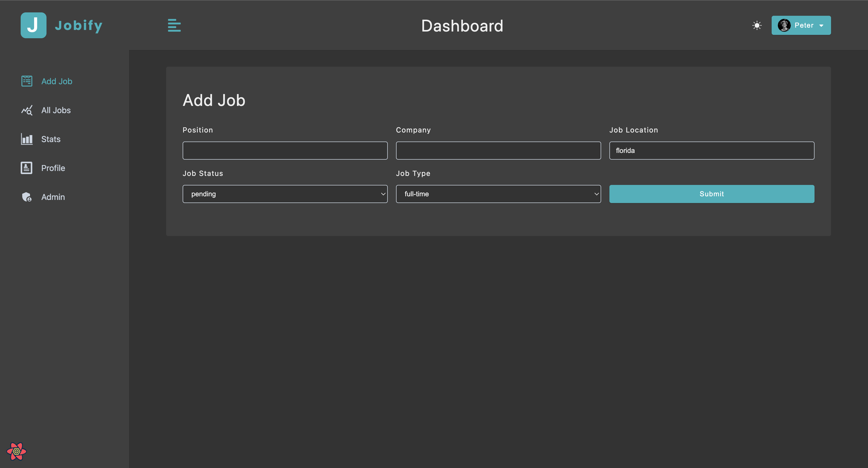Viewport: 868px width, 468px height.
Task: Toggle sidebar with the hamburger lines icon
Action: pos(174,25)
